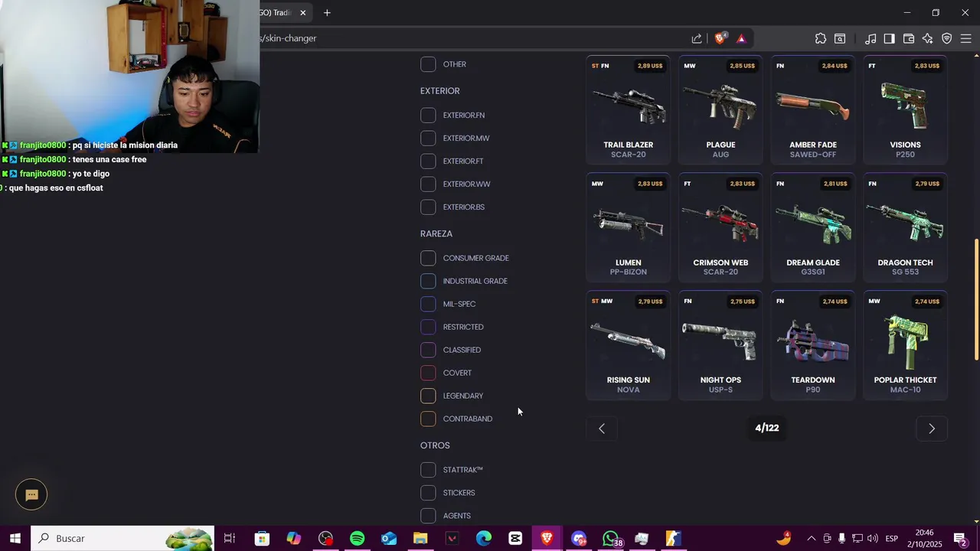
Task: Select the Dream Glade G3SG1 skin
Action: point(813,227)
